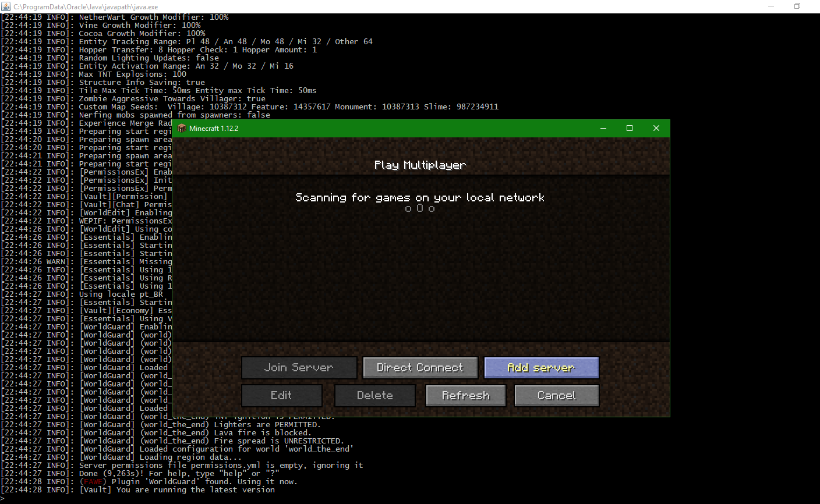Click 'NetherWart Growth Modifier: 100%' line
820x504 pixels.
point(115,17)
